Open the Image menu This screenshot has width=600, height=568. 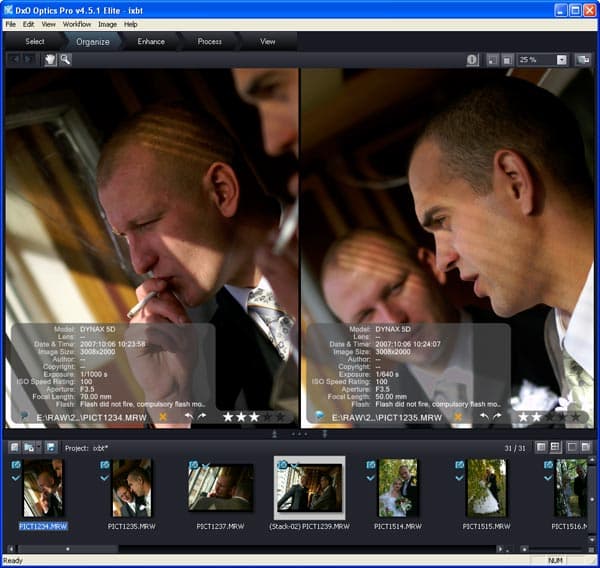click(108, 24)
